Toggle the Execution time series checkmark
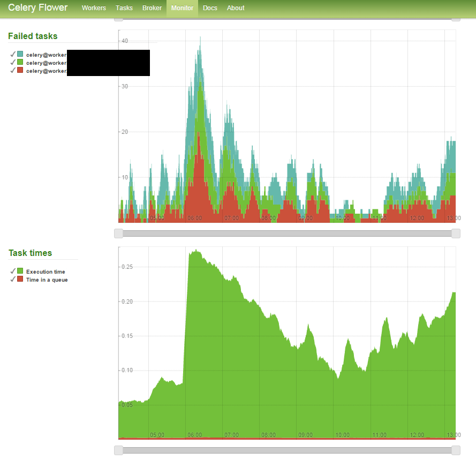476x460 pixels. (x=13, y=271)
